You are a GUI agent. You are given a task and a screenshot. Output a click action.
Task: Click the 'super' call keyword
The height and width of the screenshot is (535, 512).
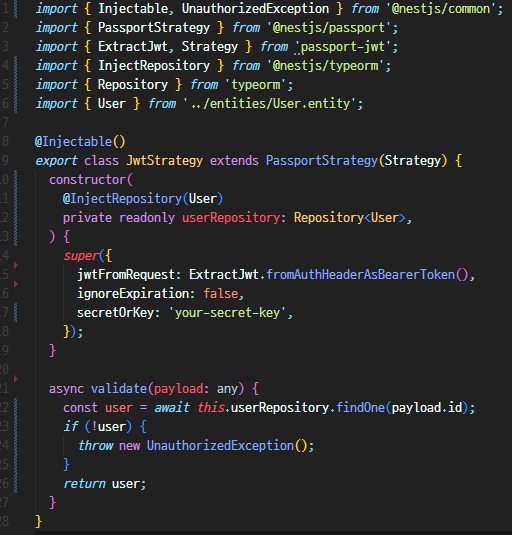pyautogui.click(x=81, y=256)
